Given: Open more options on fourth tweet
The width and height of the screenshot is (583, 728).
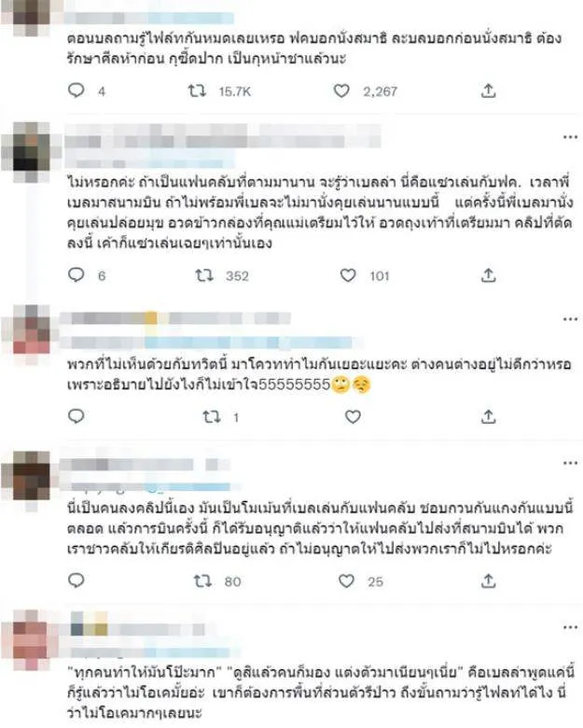Looking at the screenshot, I should click(x=571, y=463).
